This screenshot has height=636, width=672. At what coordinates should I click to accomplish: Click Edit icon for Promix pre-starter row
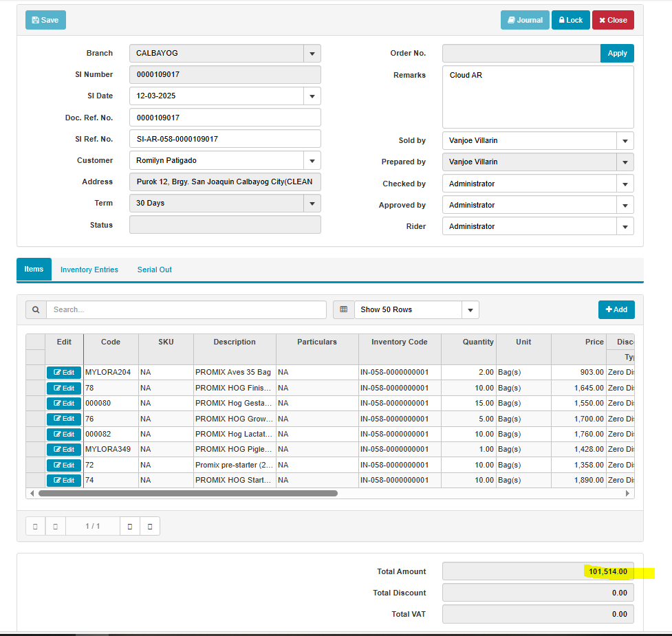point(64,465)
